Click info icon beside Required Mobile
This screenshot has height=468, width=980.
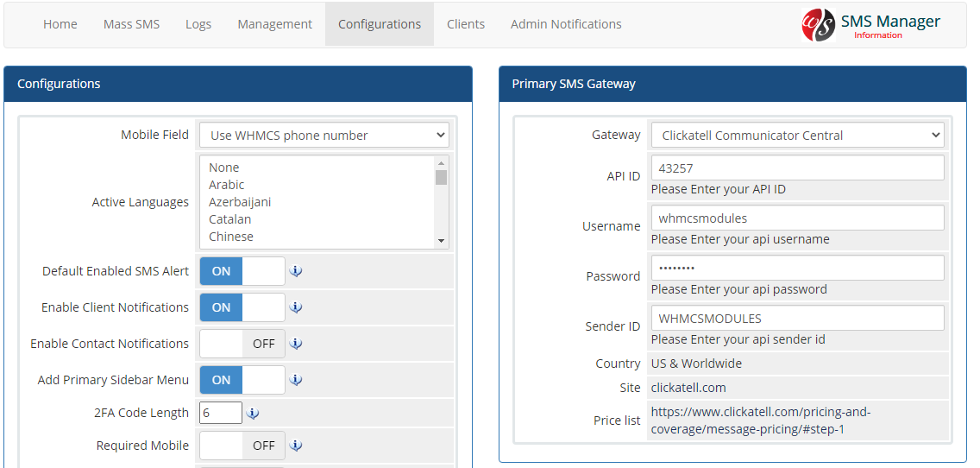pos(296,446)
